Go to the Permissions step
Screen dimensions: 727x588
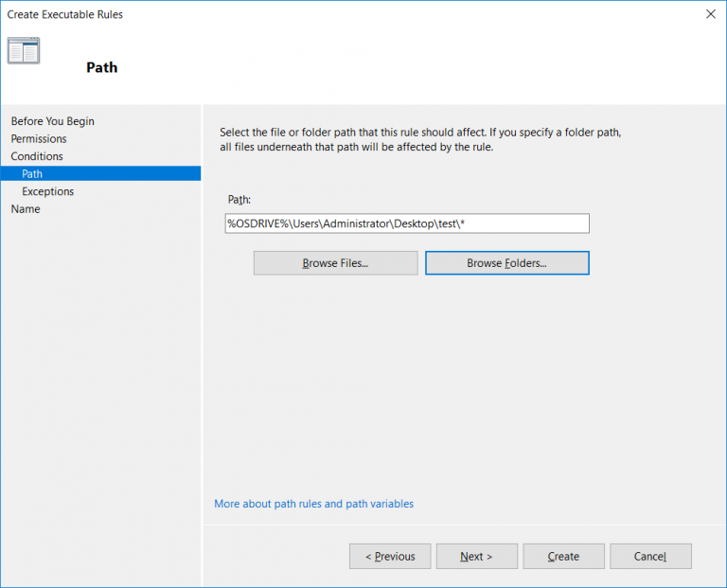39,138
